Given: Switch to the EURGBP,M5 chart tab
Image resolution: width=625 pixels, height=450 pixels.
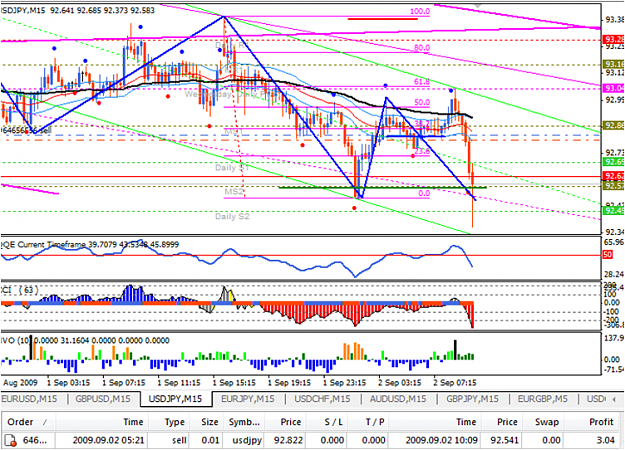Looking at the screenshot, I should click(x=542, y=399).
